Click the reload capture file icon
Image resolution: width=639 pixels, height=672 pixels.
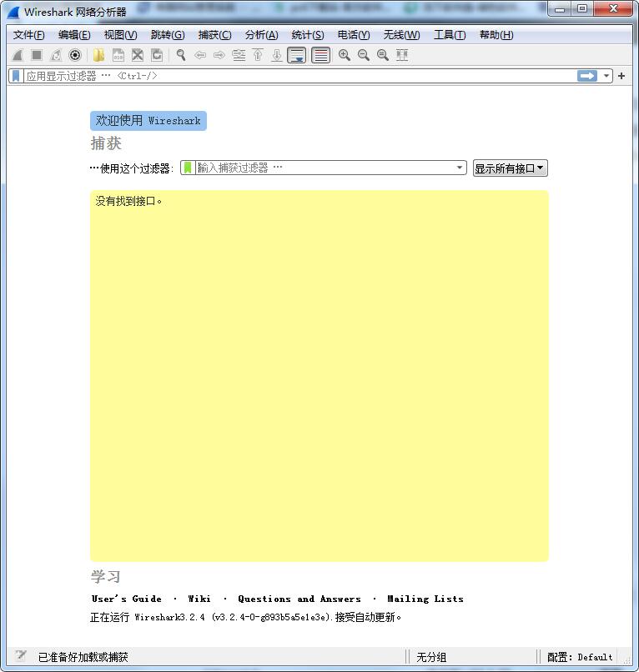(157, 55)
